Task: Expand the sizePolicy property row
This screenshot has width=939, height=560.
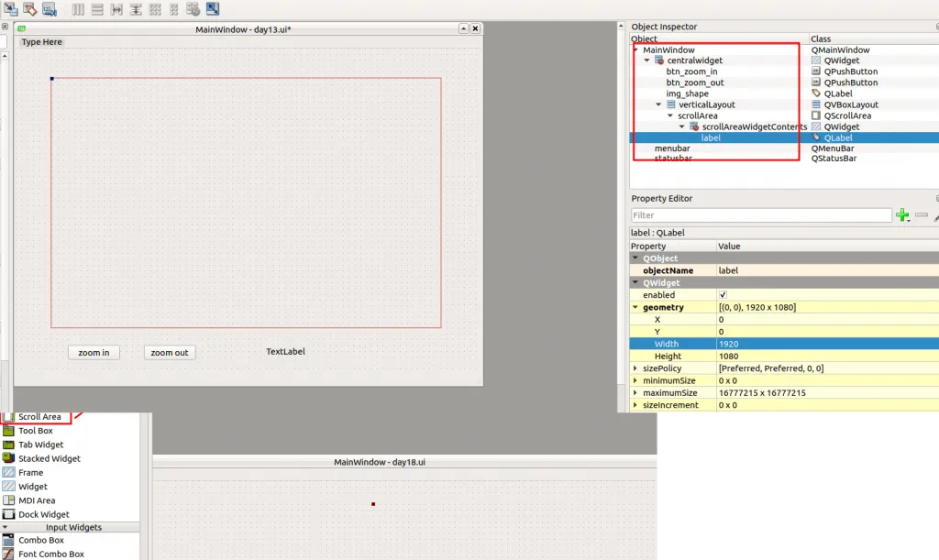Action: (635, 368)
